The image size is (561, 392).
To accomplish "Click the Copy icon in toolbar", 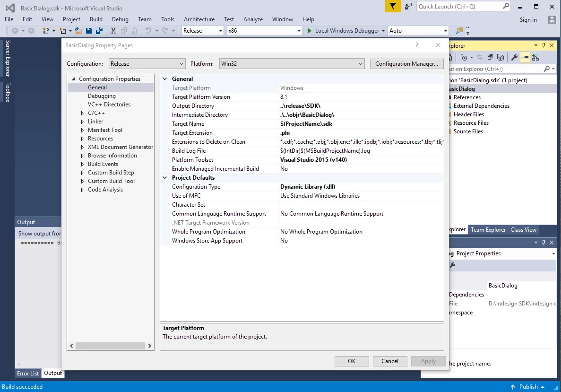I will (x=123, y=31).
